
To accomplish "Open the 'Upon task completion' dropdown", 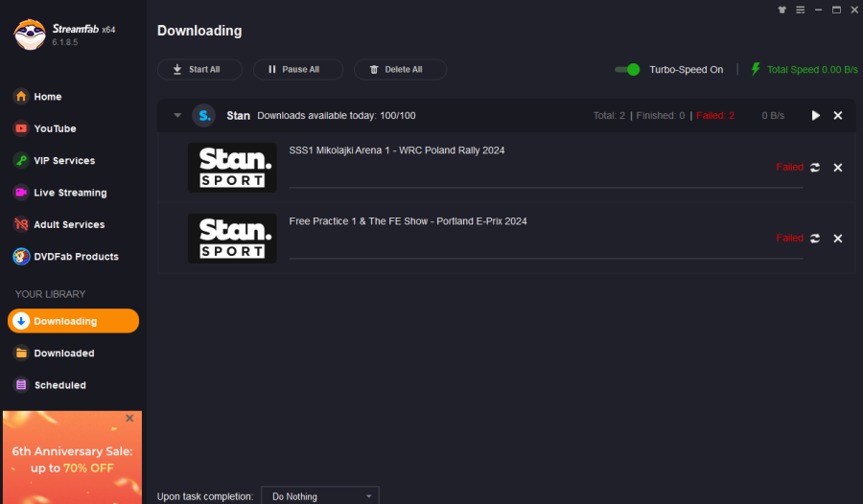I will pyautogui.click(x=320, y=496).
